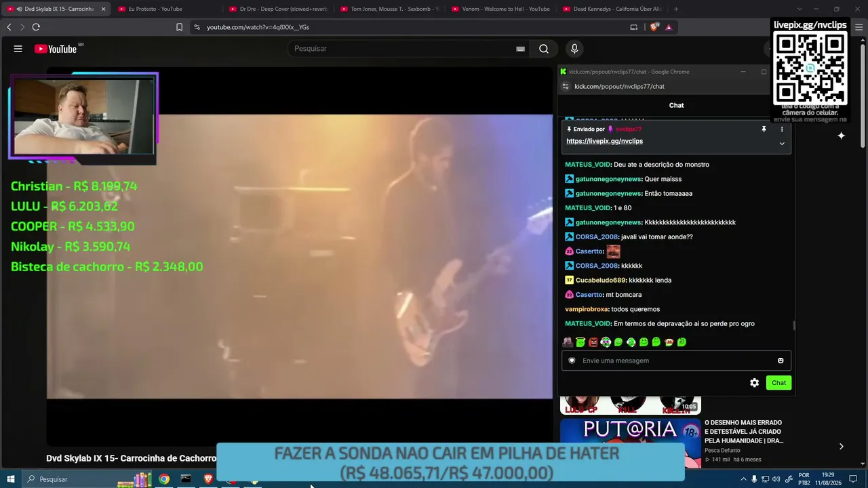Open the terminal app in taskbar
The image size is (868, 488).
(x=186, y=479)
